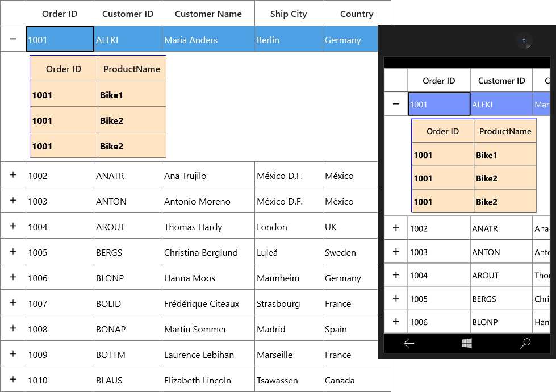
Task: Expand order 1006 on the phone grid
Action: [396, 322]
